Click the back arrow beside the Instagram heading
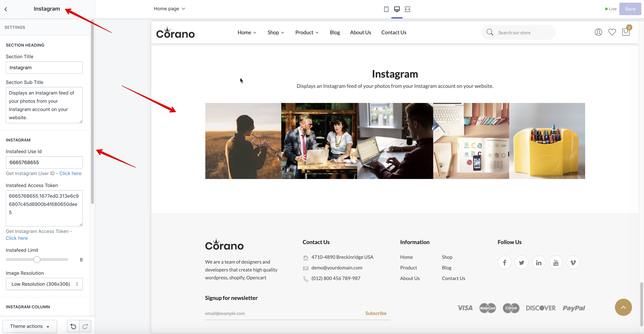Image resolution: width=644 pixels, height=334 pixels. [x=6, y=9]
